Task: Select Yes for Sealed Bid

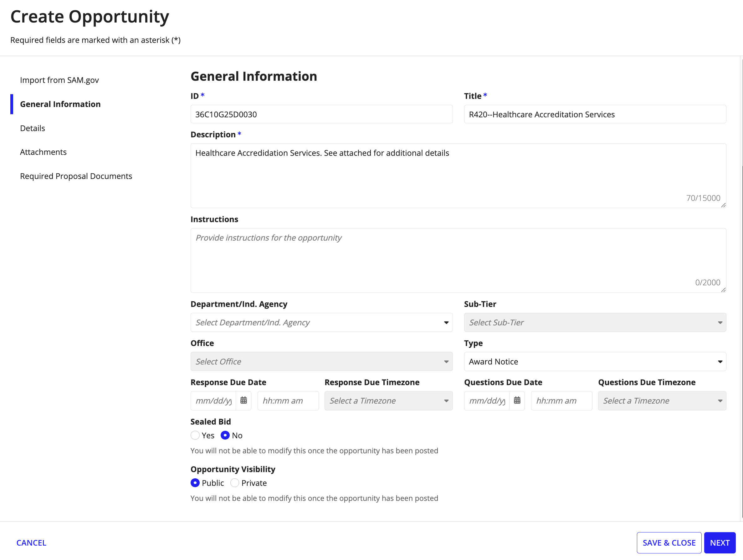Action: pos(195,435)
